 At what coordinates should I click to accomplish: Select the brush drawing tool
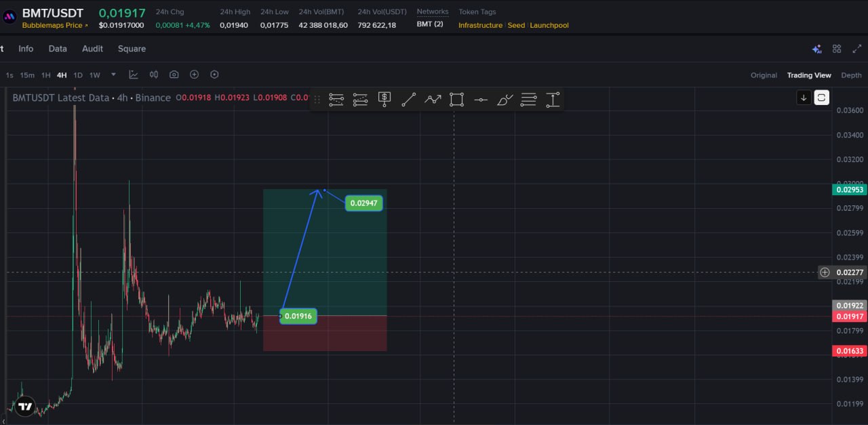[505, 100]
